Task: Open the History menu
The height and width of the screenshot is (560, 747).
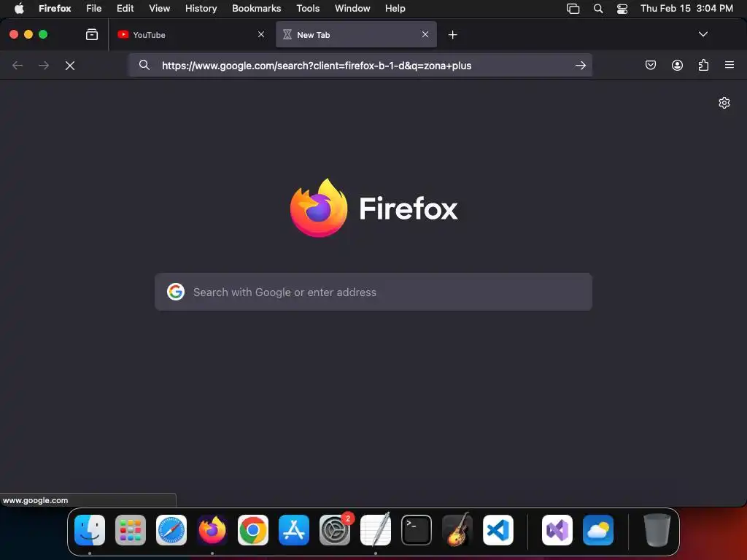Action: 201,9
